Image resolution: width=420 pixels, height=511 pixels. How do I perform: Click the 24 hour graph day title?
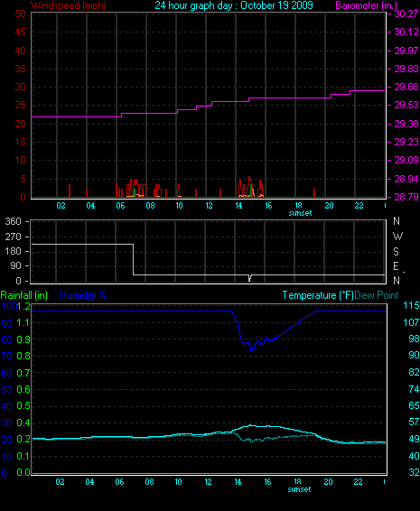click(234, 5)
